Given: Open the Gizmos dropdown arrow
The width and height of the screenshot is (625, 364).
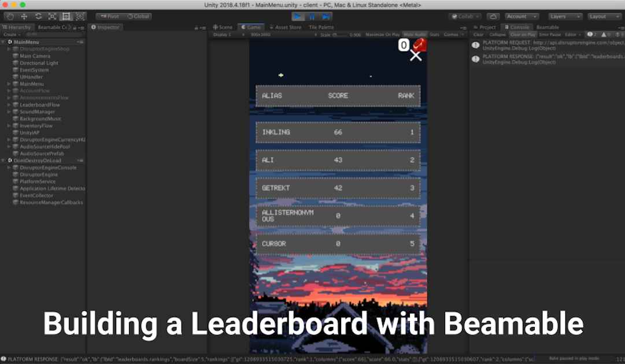Looking at the screenshot, I should (x=463, y=35).
